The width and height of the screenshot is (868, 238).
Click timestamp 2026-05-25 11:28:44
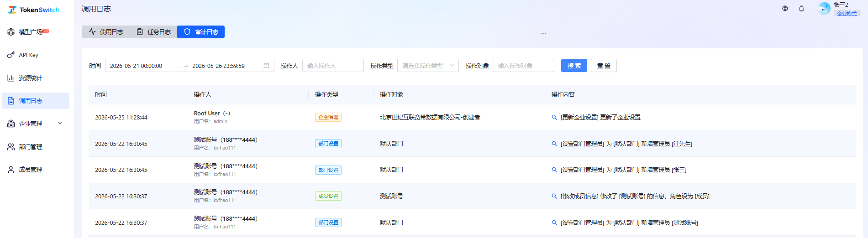click(121, 117)
